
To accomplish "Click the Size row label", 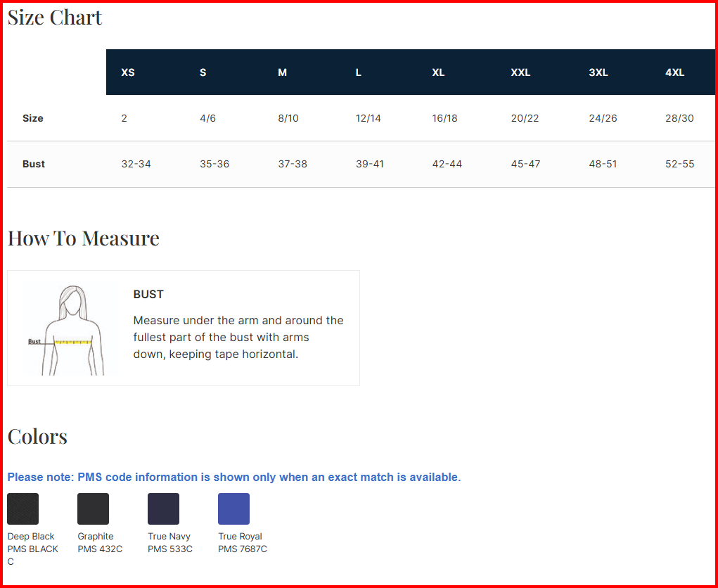I will (x=33, y=118).
